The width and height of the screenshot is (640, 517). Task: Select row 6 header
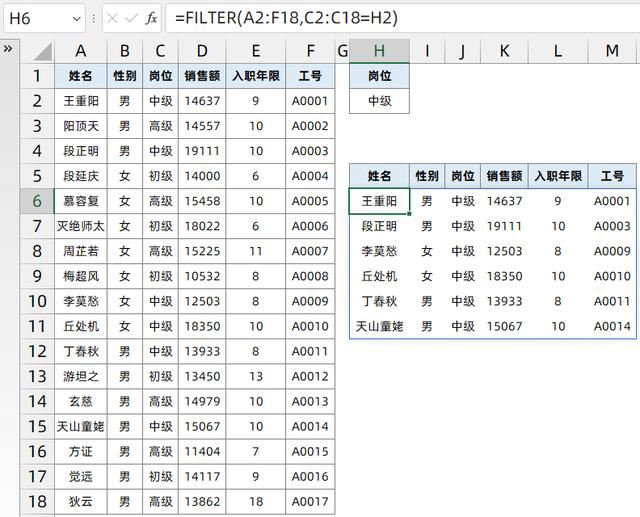click(37, 201)
